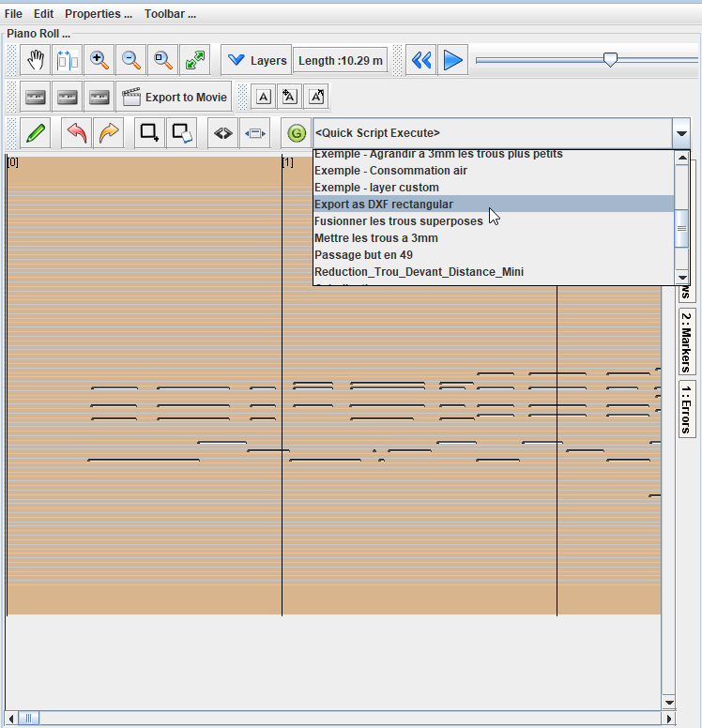Viewport: 702px width, 728px height.
Task: Expand the Quick Script Execute combo box
Action: click(x=680, y=133)
